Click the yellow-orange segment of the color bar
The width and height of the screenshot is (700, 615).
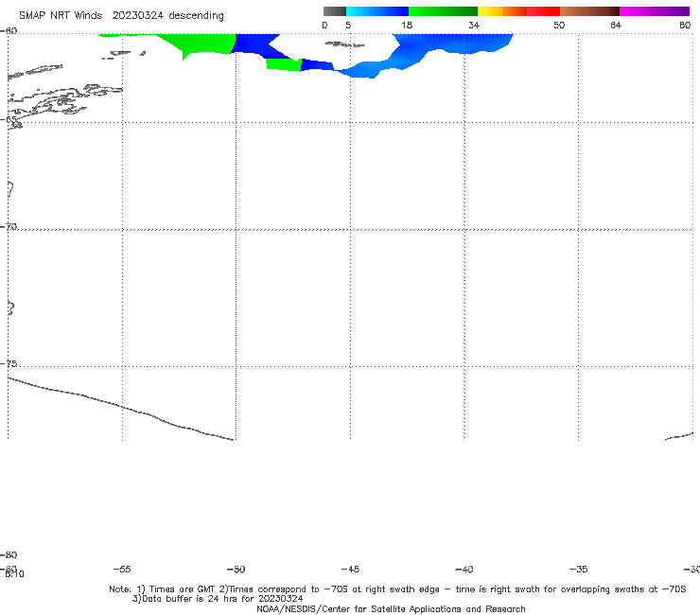(x=502, y=11)
